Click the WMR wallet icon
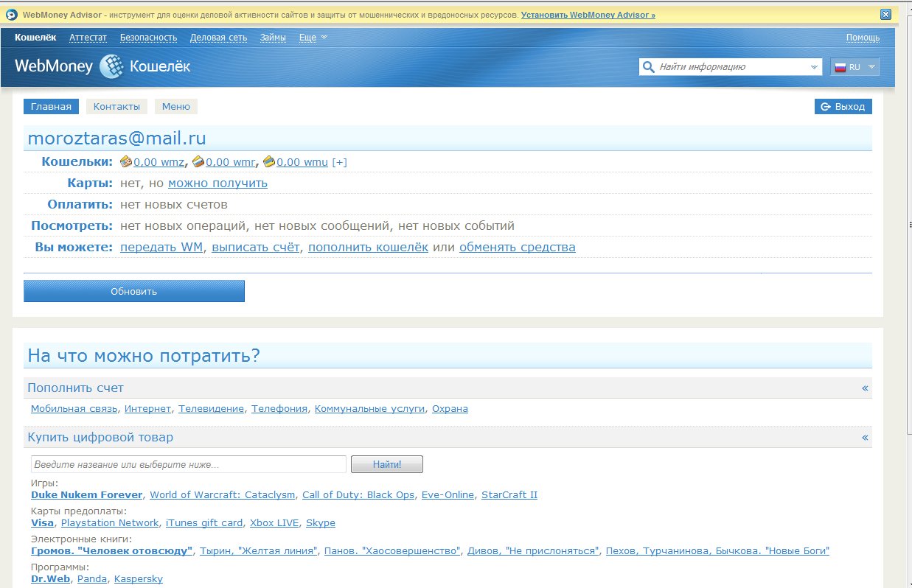This screenshot has width=912, height=588. tap(198, 162)
